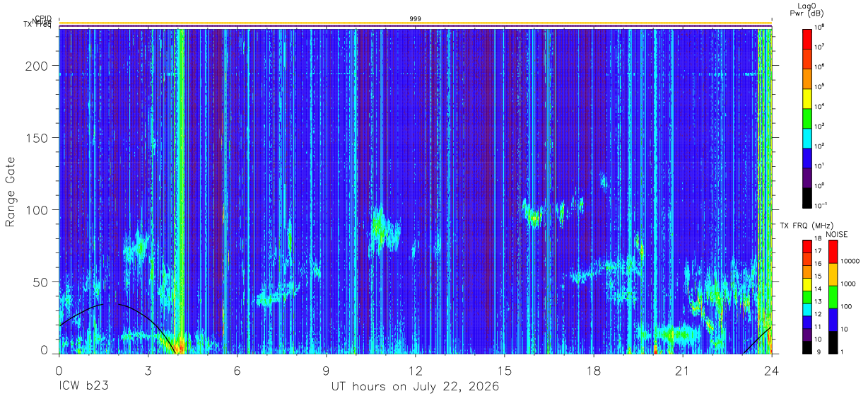Click the cyan segment of TX FRQ colorbar
The width and height of the screenshot is (868, 401).
807,308
